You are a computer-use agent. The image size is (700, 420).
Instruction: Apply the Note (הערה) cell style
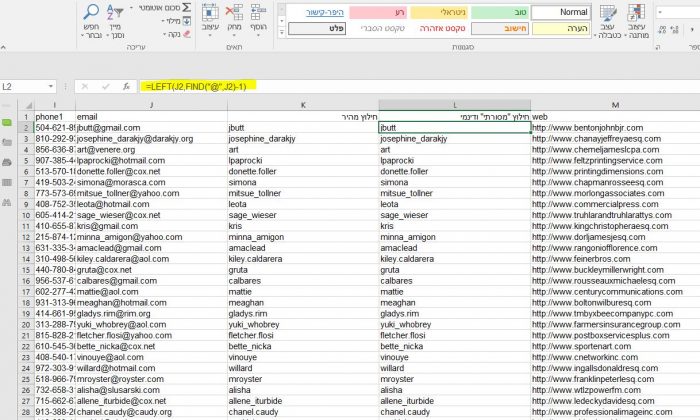pyautogui.click(x=561, y=29)
